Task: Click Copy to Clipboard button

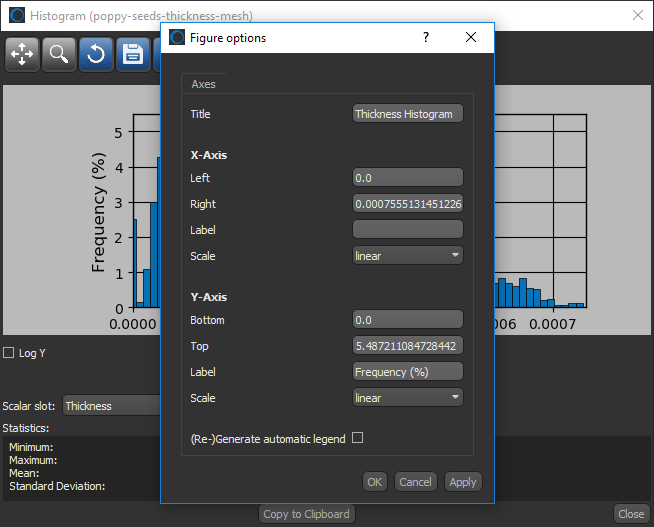Action: click(306, 514)
